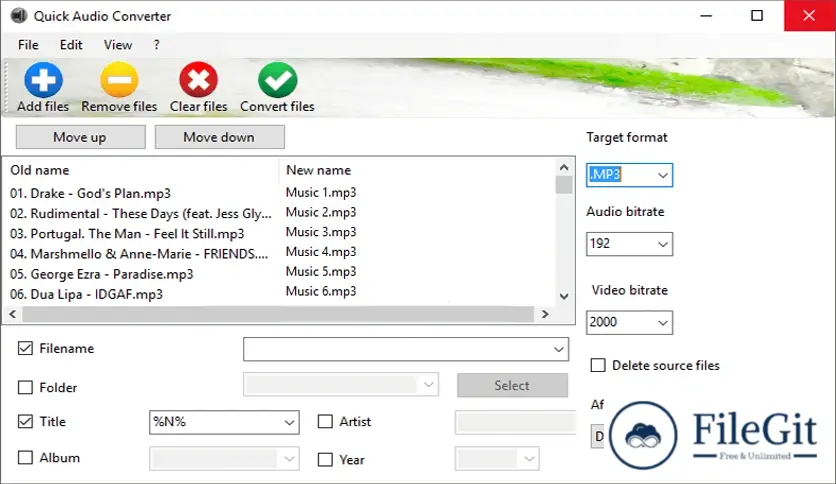Screen dimensions: 836x484
Task: Click the Add files blue plus icon
Action: 43,80
